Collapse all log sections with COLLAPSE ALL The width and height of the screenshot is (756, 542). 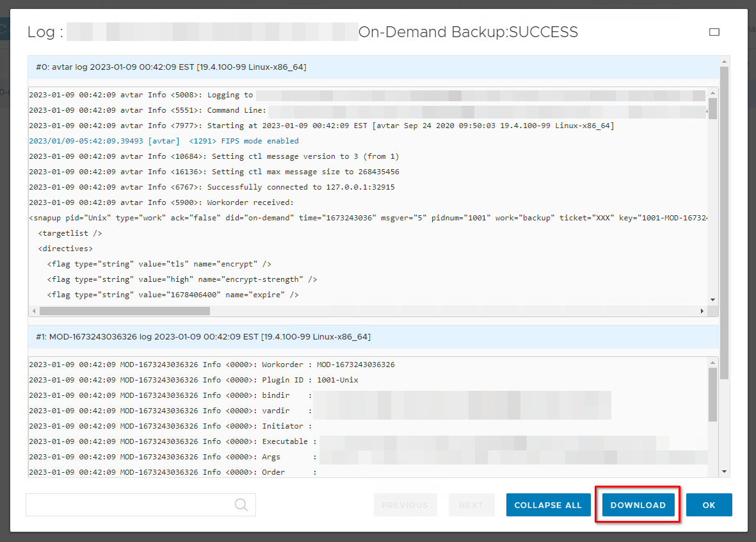coord(548,505)
